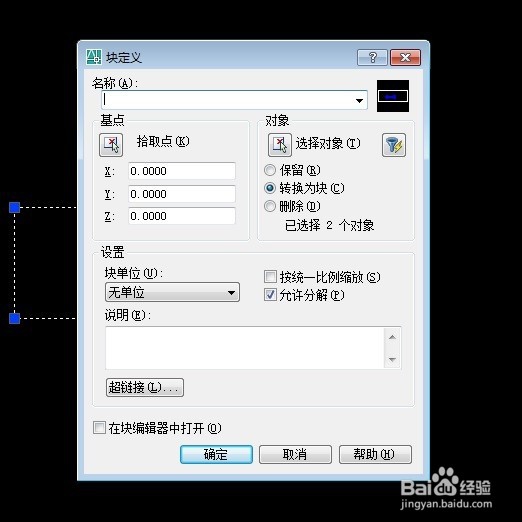Select the 删除(D) radio button

270,206
